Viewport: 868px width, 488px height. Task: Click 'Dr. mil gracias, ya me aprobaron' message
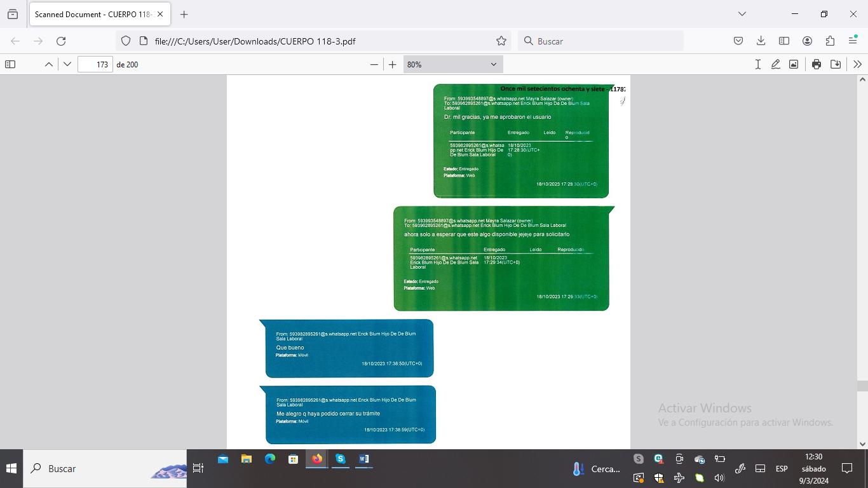498,117
